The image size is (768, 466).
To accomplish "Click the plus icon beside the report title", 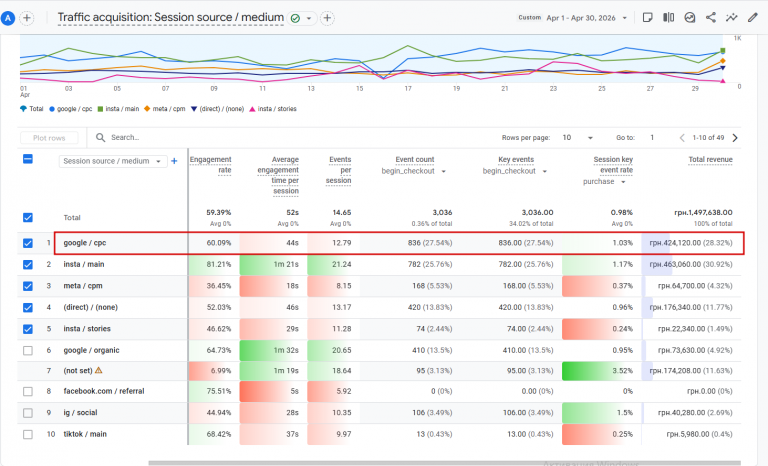I will pos(327,18).
